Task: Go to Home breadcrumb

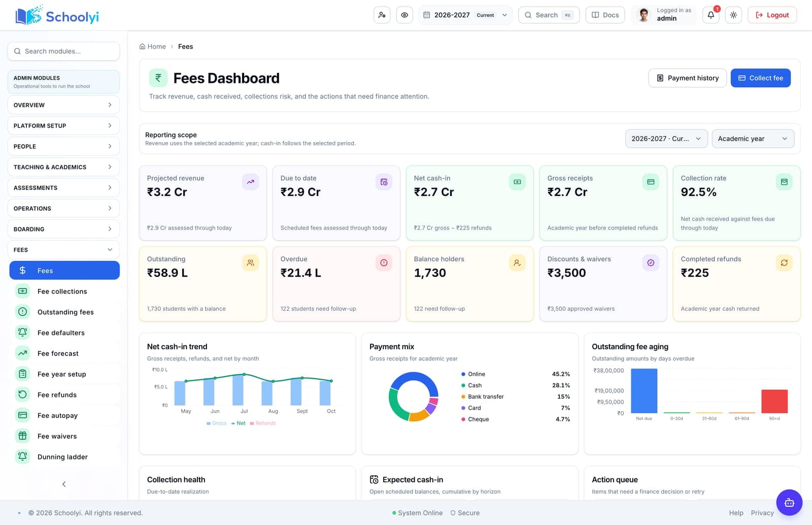Action: pos(153,47)
